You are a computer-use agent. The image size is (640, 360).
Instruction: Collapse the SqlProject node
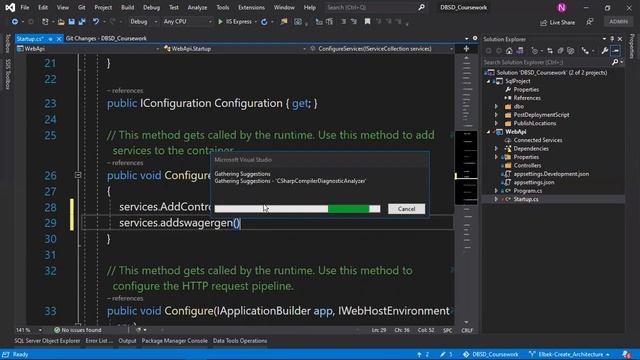point(488,81)
